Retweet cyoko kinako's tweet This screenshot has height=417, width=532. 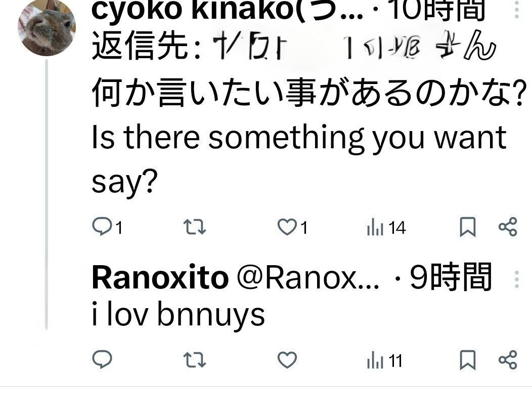coord(194,227)
